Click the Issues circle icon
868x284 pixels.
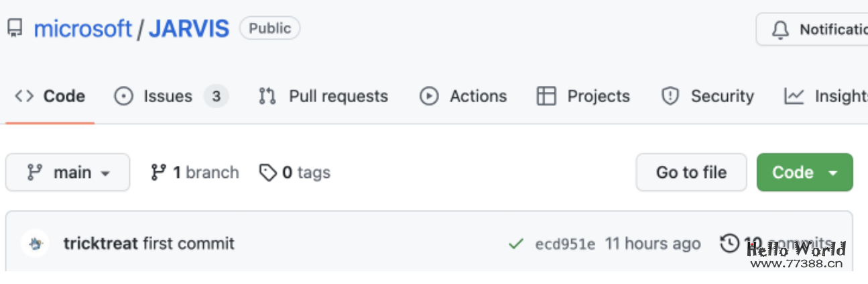123,97
